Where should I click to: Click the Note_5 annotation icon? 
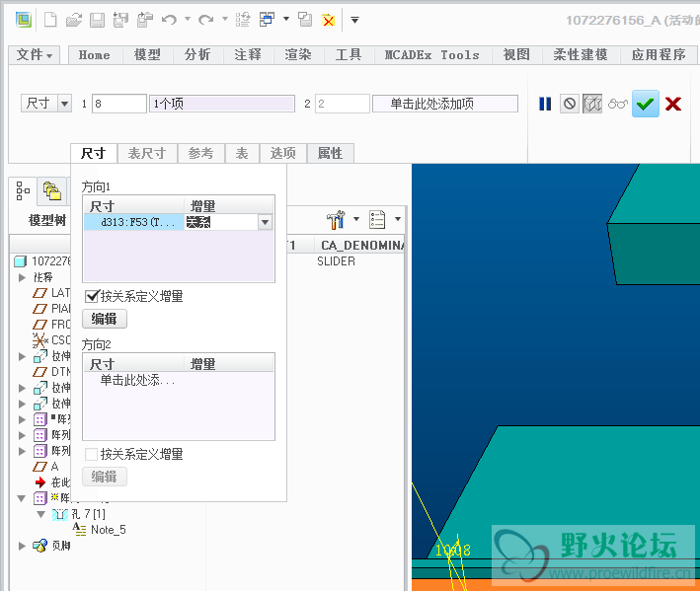pos(79,530)
